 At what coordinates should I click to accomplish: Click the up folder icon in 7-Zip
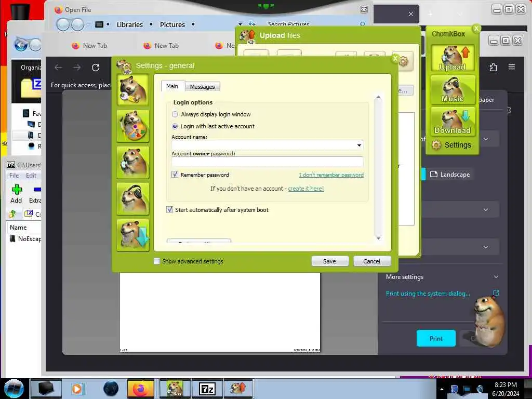(12, 214)
